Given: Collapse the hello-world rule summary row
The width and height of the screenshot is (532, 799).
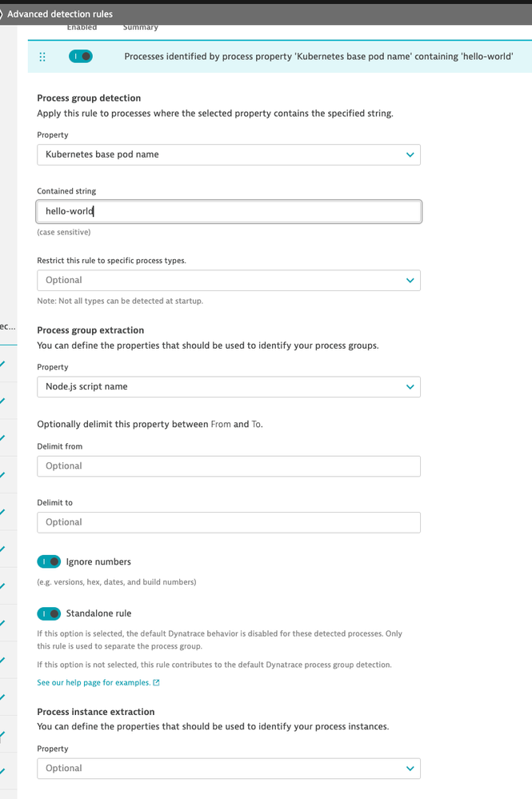Looking at the screenshot, I should click(280, 56).
